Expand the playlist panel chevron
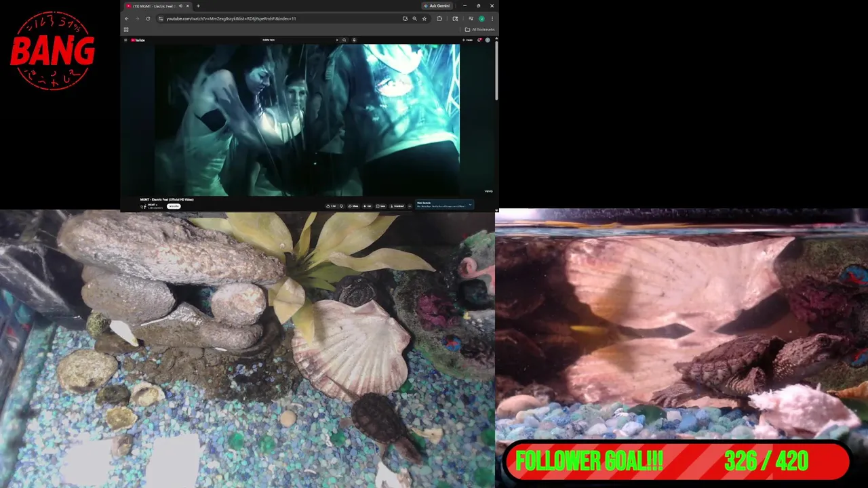This screenshot has width=868, height=488. click(x=470, y=205)
